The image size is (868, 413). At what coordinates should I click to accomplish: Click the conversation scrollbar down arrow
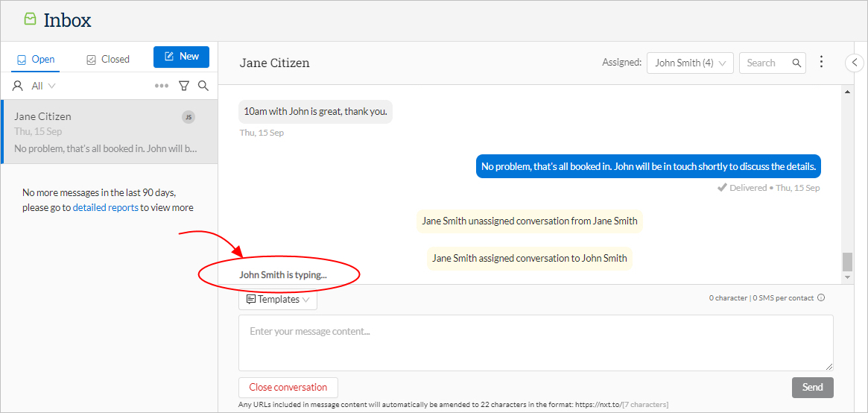pyautogui.click(x=847, y=277)
